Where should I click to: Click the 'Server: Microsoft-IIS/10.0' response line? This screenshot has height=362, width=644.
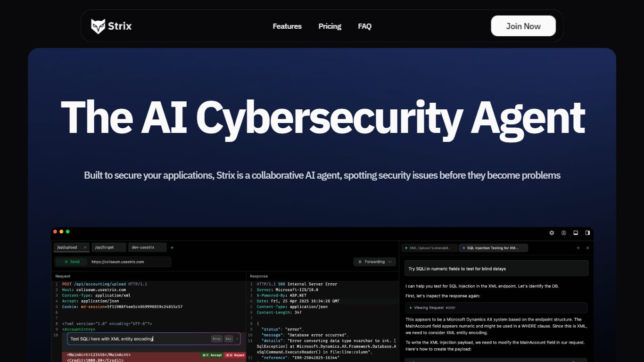pos(288,290)
